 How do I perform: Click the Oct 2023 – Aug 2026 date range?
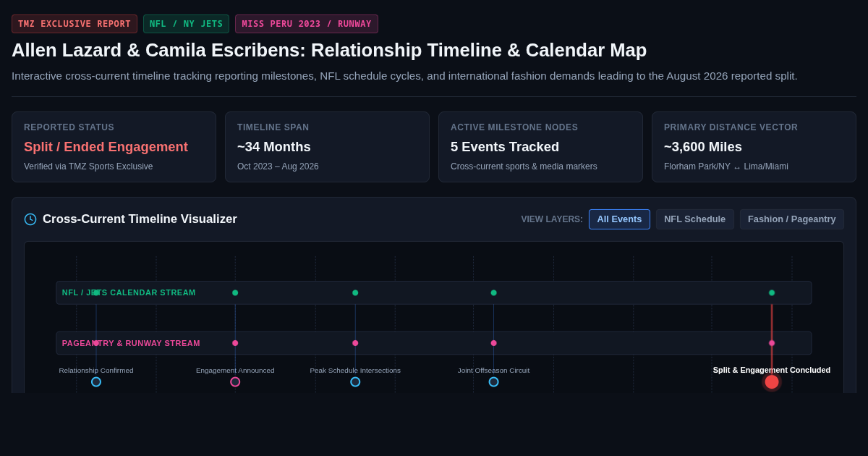(x=278, y=166)
